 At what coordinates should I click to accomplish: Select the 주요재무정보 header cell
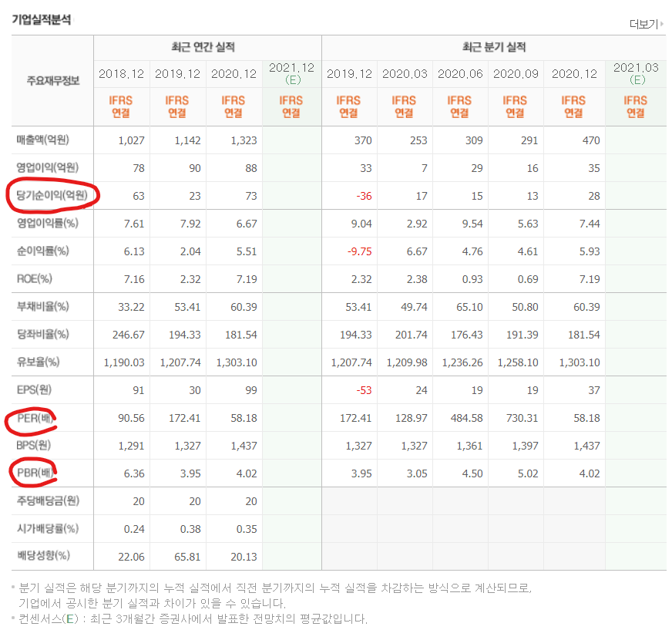tap(52, 80)
